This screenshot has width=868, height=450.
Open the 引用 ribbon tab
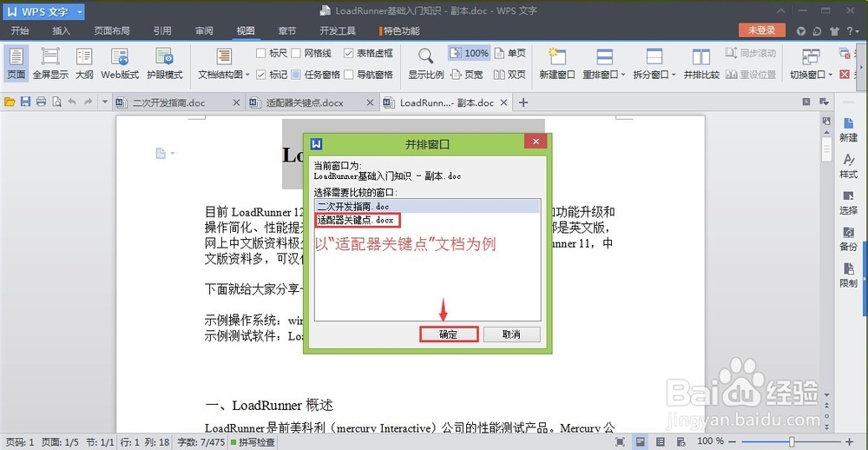(x=162, y=31)
